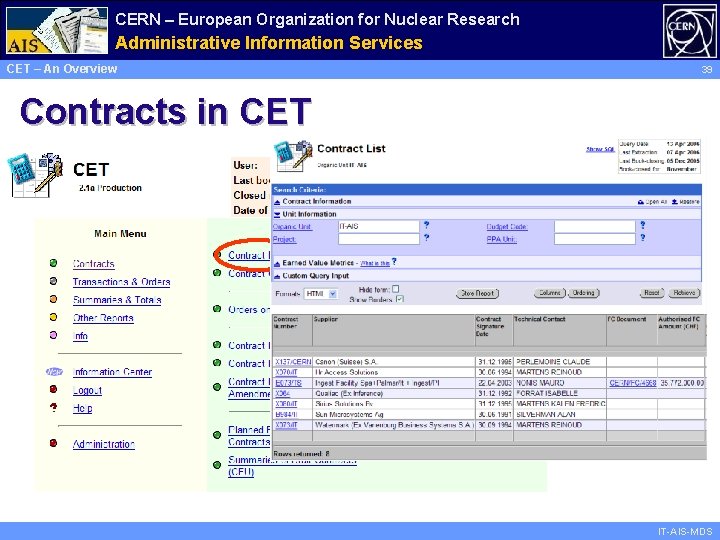
Task: Click the Show SQL link
Action: pos(600,149)
